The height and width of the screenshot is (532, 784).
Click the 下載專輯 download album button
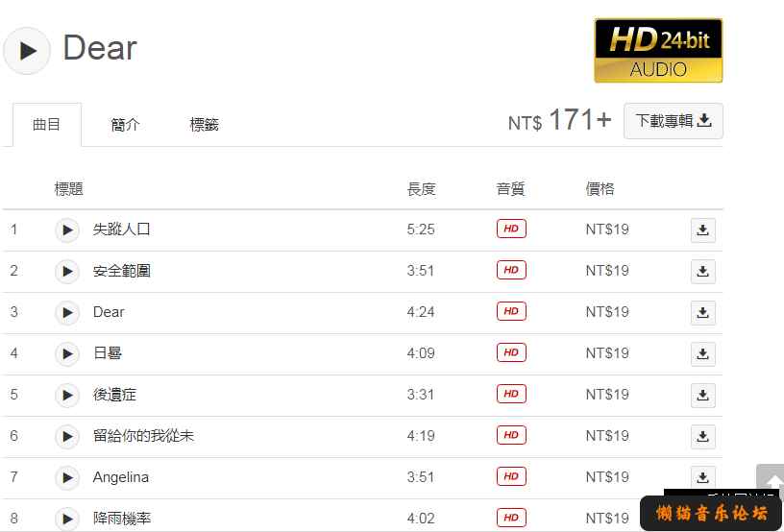[673, 121]
